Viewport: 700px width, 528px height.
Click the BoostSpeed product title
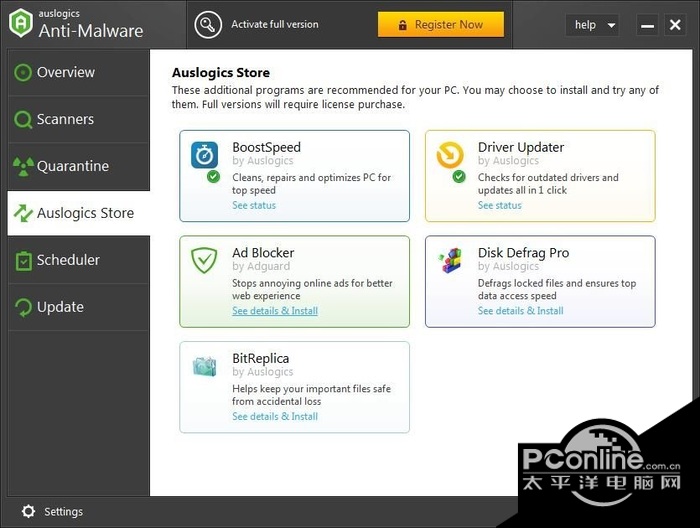267,147
